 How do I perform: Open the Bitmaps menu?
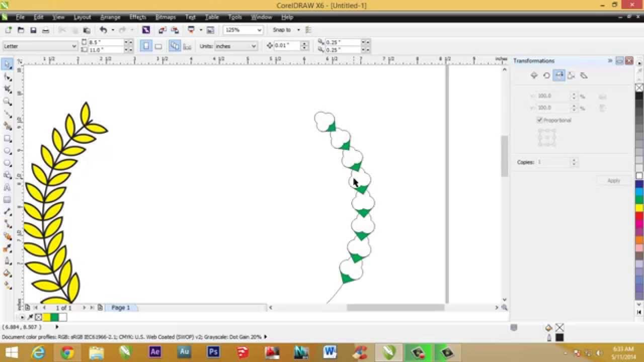pyautogui.click(x=166, y=17)
